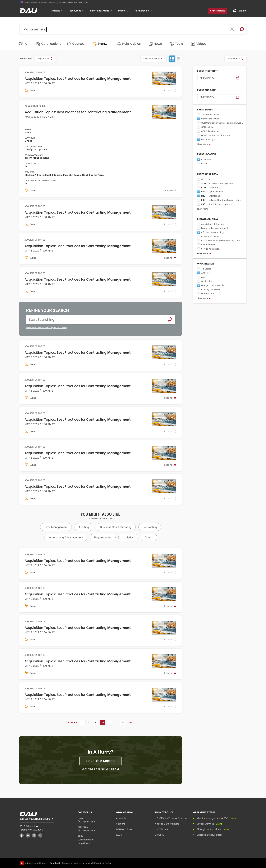
Task: Show more Knowledge Area options
Action: pyautogui.click(x=204, y=254)
